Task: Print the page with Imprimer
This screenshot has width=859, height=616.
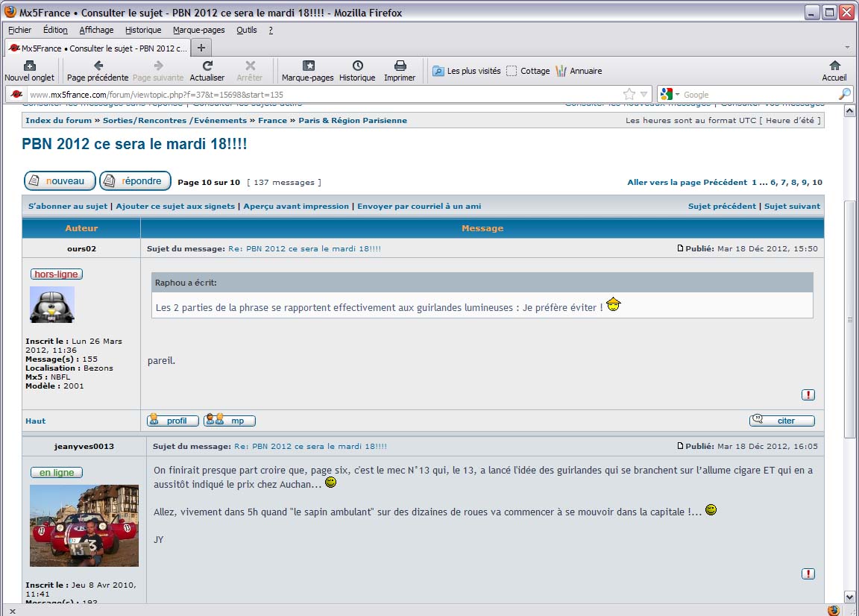Action: point(400,71)
